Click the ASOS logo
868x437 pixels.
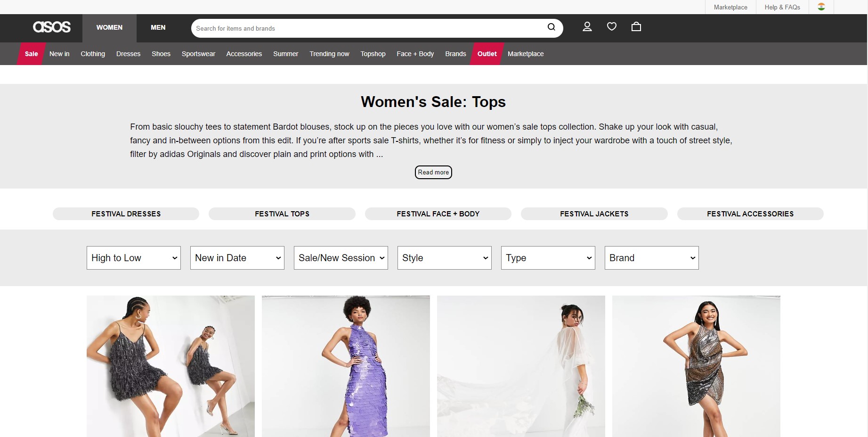(52, 27)
